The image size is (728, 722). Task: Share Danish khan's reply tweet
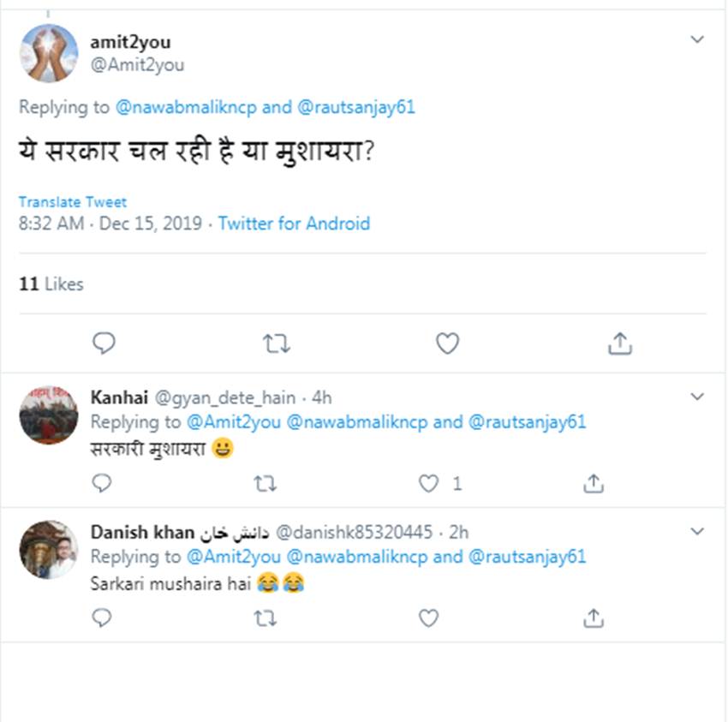click(x=593, y=618)
